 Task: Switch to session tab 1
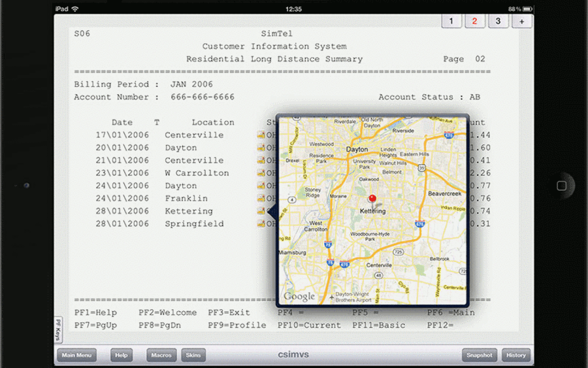coord(451,21)
